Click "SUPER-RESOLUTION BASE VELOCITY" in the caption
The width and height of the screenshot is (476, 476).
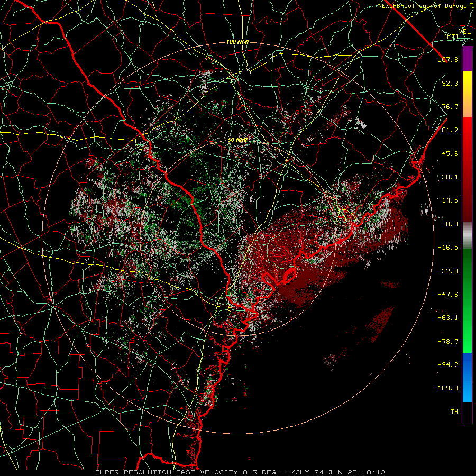coord(167,472)
